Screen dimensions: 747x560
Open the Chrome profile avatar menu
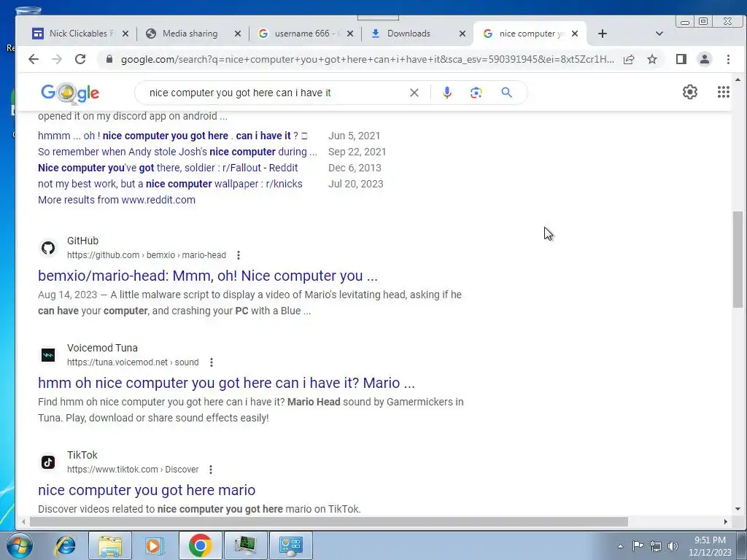[704, 59]
